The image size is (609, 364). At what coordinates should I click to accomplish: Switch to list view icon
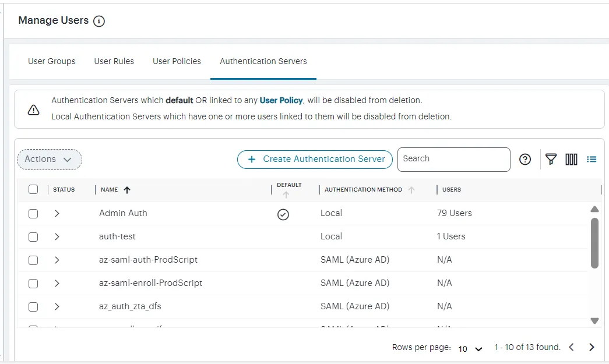click(592, 159)
